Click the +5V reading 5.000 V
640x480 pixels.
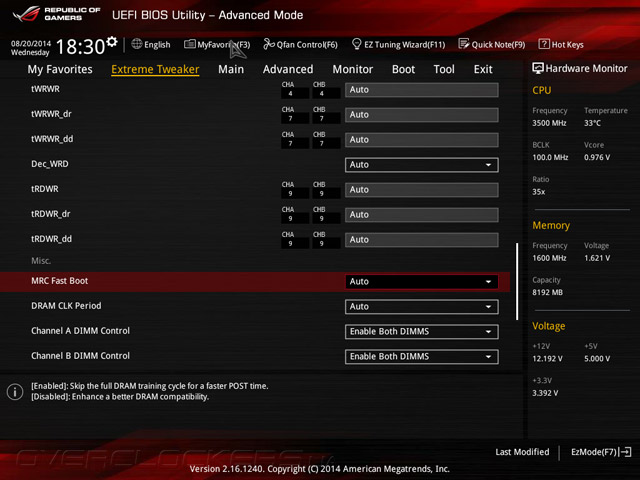[x=597, y=358]
